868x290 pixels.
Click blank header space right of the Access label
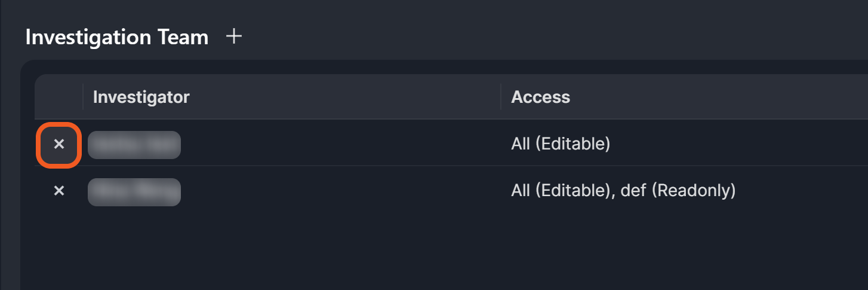tap(716, 97)
